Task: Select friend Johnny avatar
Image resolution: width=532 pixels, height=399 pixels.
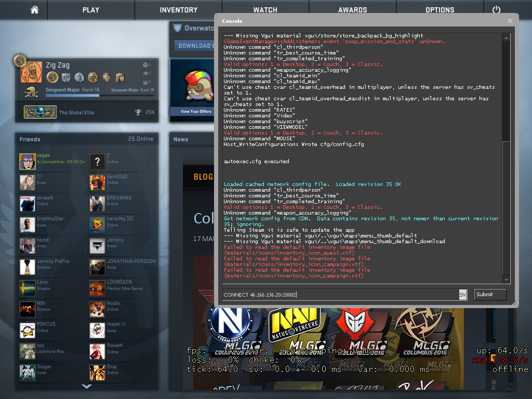Action: (x=97, y=246)
